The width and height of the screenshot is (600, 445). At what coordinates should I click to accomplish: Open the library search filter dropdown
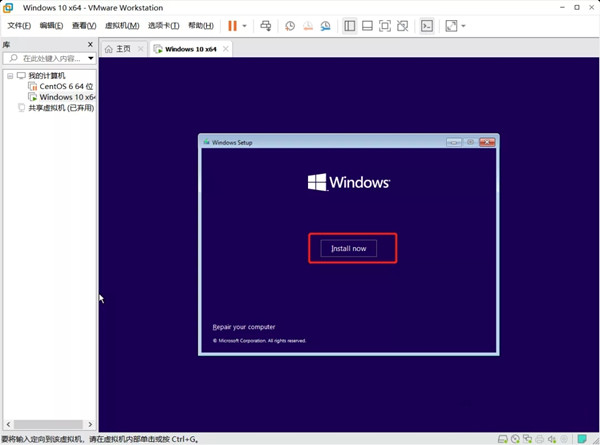[90, 59]
